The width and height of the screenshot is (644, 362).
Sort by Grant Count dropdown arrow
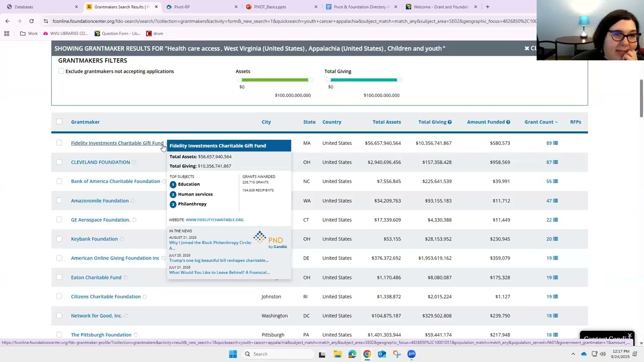coord(556,122)
